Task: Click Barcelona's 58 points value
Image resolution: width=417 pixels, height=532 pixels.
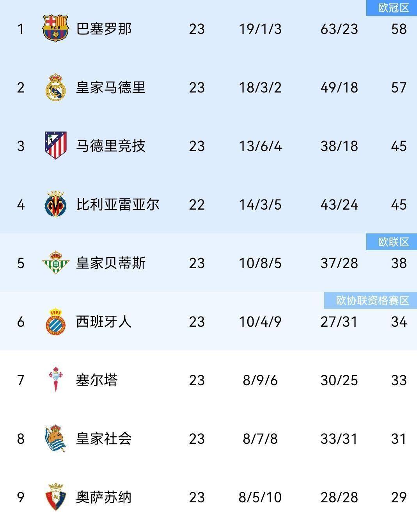Action: pos(399,29)
